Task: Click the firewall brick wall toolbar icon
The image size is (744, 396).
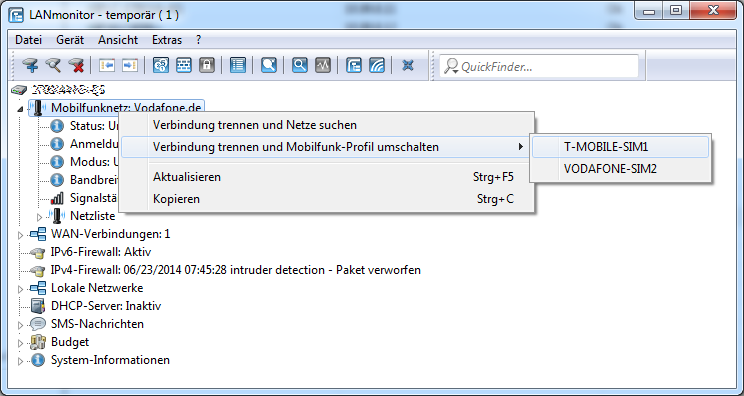Action: click(x=184, y=65)
